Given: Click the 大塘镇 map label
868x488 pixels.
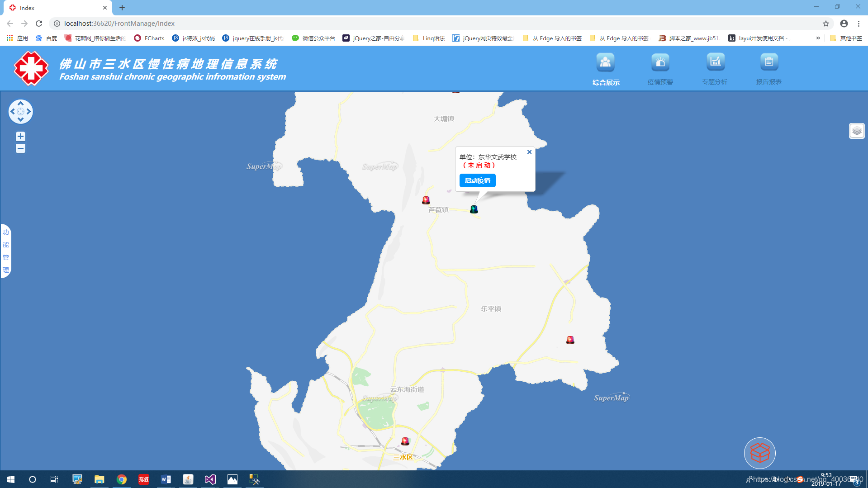Looking at the screenshot, I should (x=444, y=118).
